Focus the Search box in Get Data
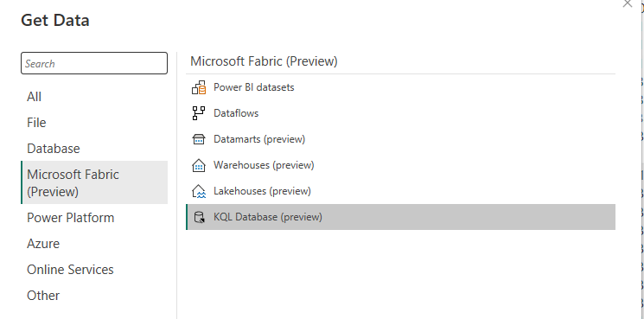 pos(94,63)
